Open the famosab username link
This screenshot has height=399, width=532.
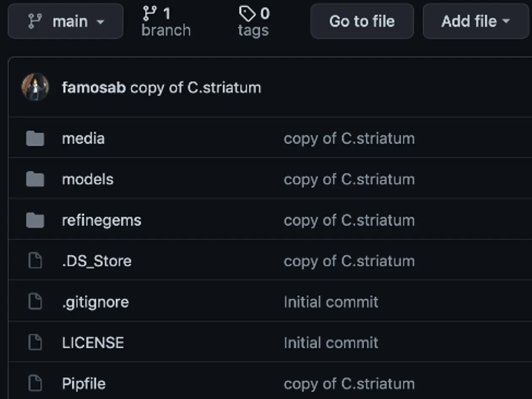[x=94, y=87]
